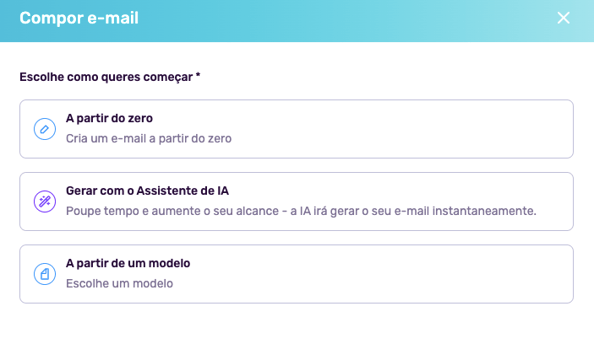Click 'Assistente de IA' words in second option

[182, 191]
